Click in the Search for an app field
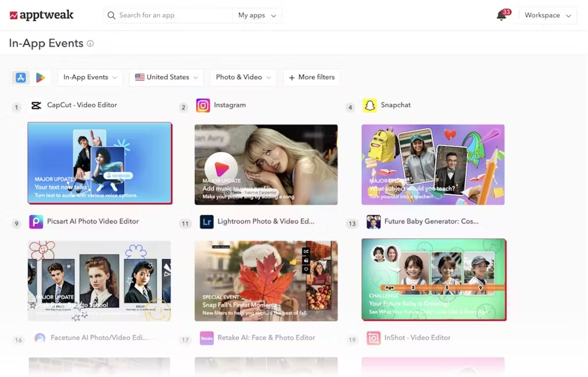Viewport: 588px width, 377px height. pyautogui.click(x=169, y=15)
